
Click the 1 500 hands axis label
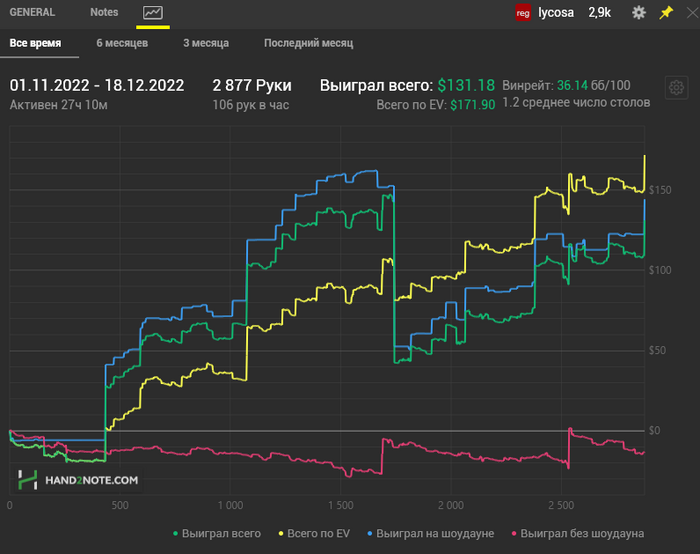coord(341,505)
